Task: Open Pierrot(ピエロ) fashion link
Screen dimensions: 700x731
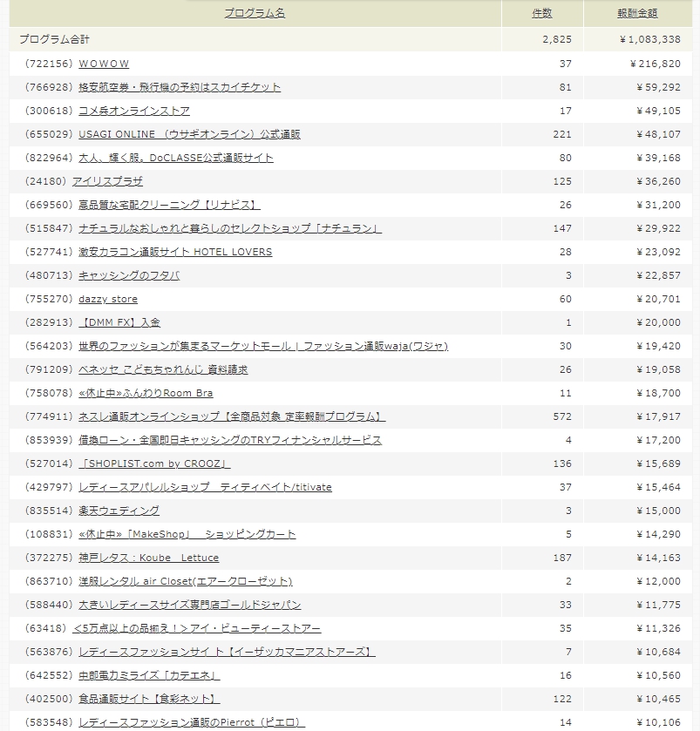Action: pyautogui.click(x=192, y=722)
